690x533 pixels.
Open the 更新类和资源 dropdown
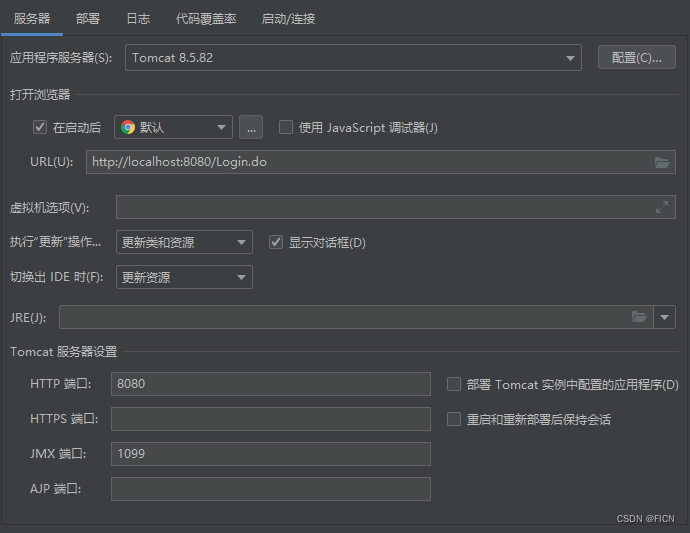[x=184, y=242]
